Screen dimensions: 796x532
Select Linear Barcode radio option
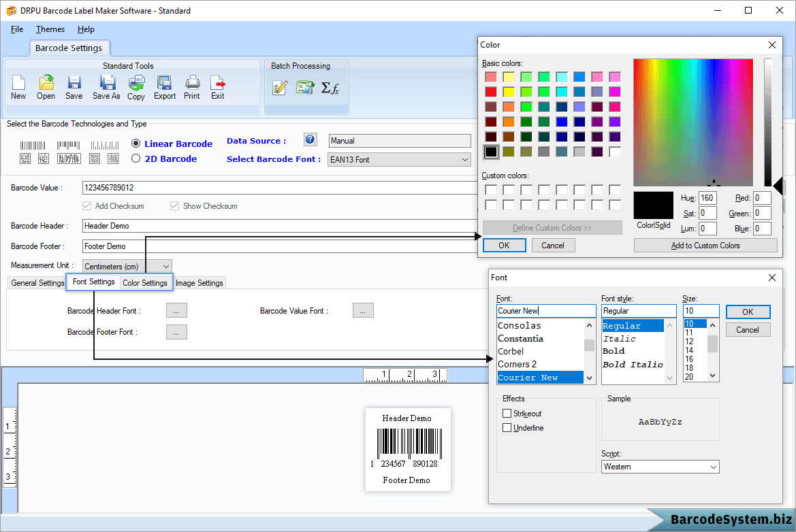pos(136,144)
